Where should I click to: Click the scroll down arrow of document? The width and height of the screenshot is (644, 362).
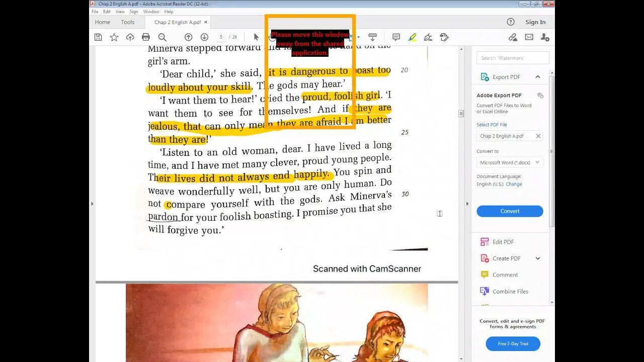tap(461, 358)
